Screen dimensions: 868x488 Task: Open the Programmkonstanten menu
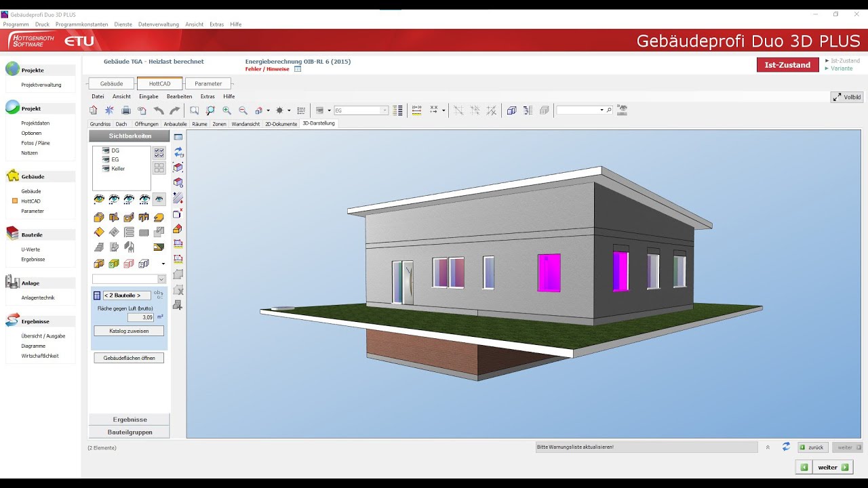point(81,24)
